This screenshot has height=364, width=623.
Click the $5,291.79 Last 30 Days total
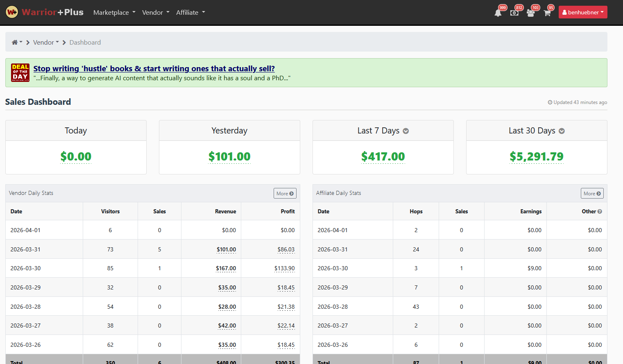(x=537, y=156)
